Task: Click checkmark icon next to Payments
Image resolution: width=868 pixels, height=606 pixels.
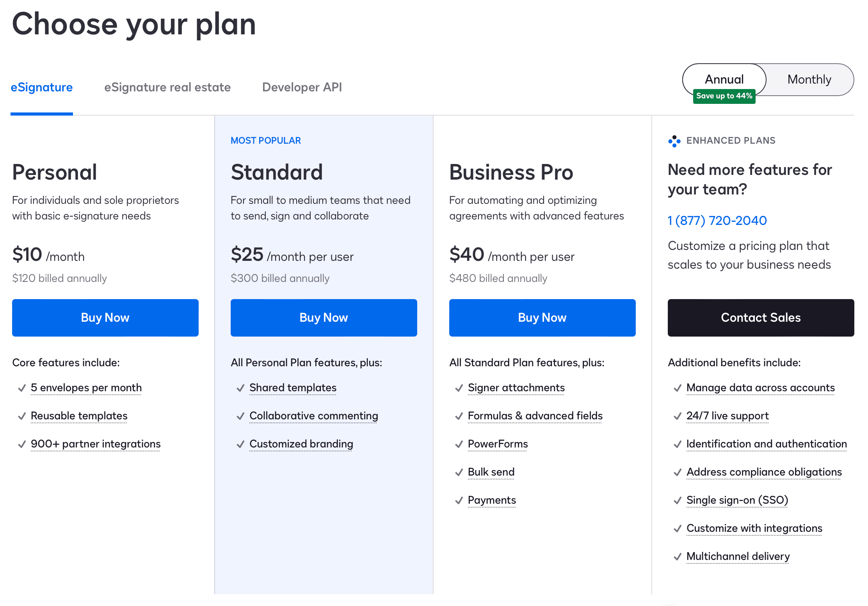Action: click(x=459, y=501)
